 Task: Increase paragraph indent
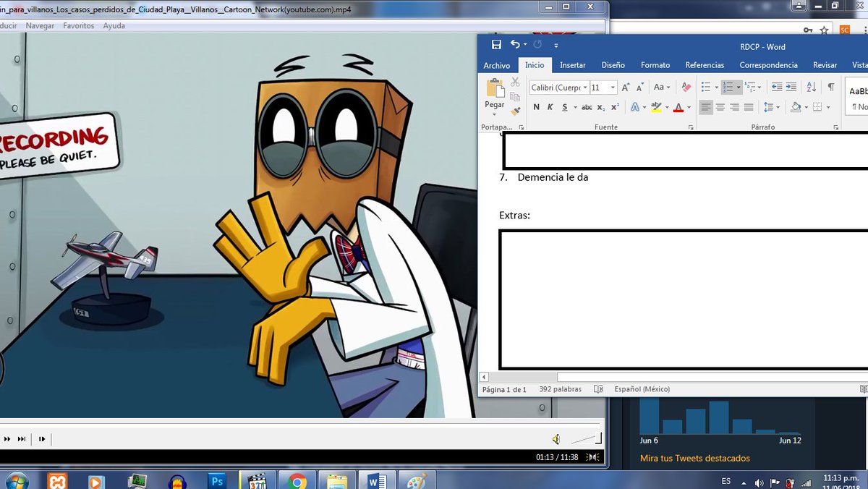coord(791,88)
